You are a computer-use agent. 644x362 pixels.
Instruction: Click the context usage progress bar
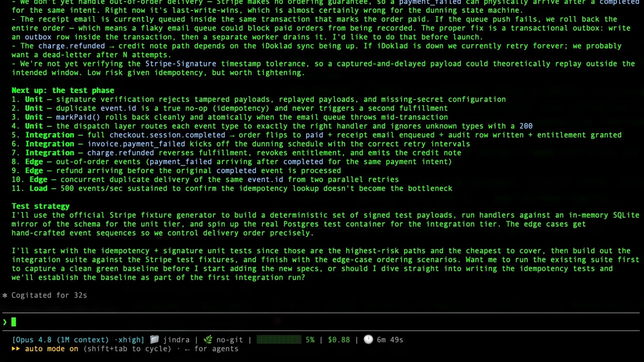279,339
